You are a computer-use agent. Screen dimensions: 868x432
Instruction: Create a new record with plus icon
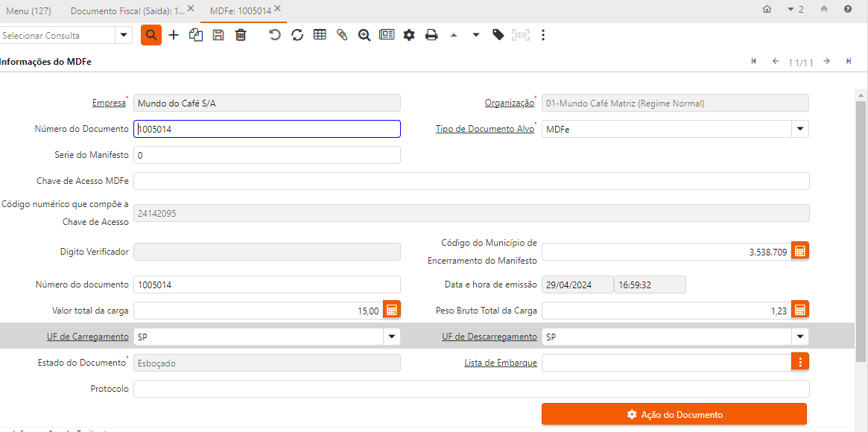click(x=174, y=35)
